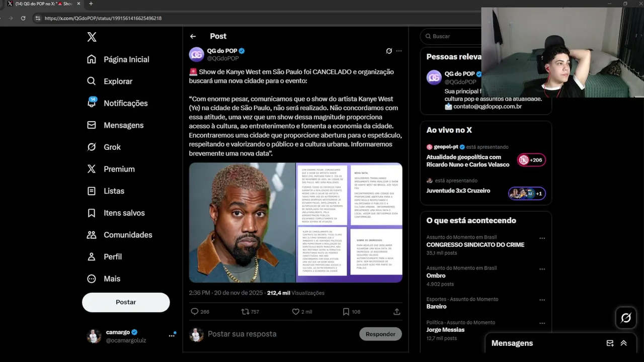Open more options for the Bareiro trend
The height and width of the screenshot is (362, 644).
coord(542,300)
